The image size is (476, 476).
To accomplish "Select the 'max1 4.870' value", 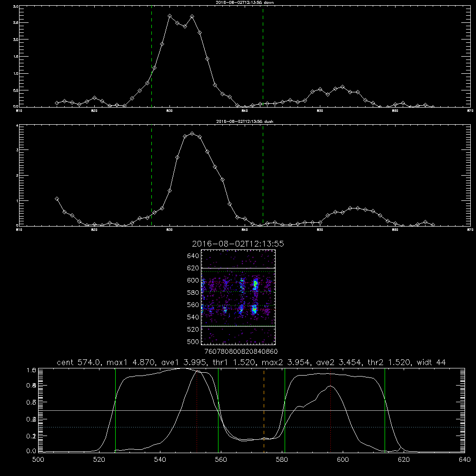I will 130,362.
